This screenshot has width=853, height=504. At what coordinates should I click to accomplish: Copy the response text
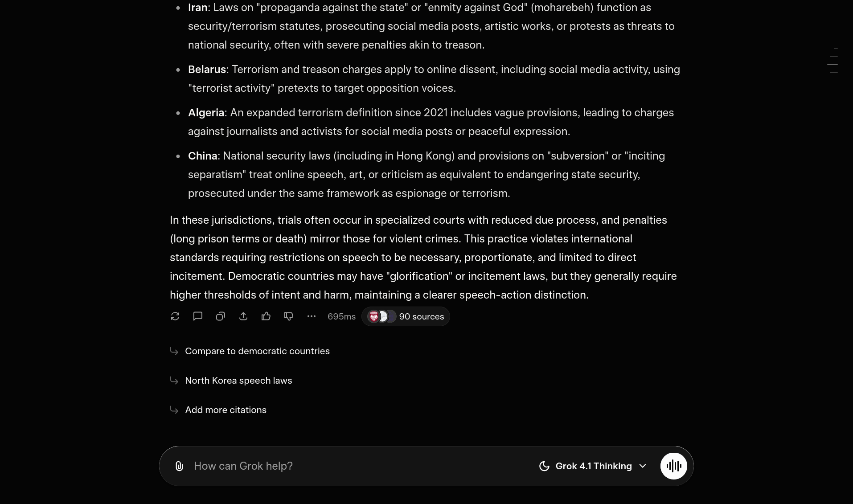[x=221, y=316]
